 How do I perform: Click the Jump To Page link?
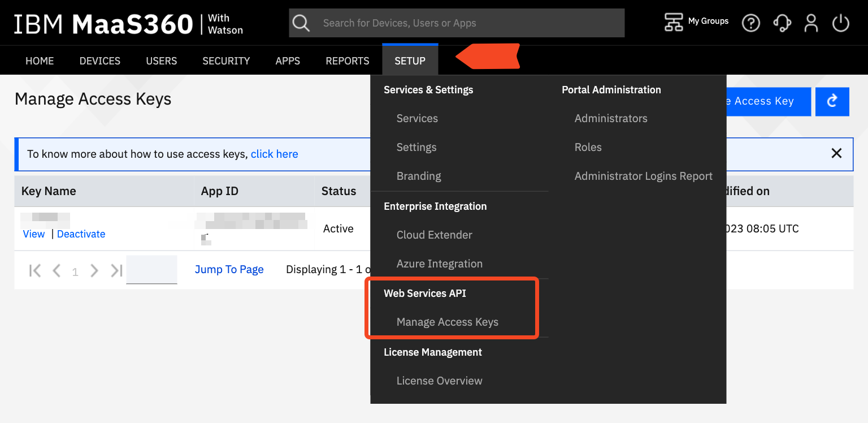(229, 269)
